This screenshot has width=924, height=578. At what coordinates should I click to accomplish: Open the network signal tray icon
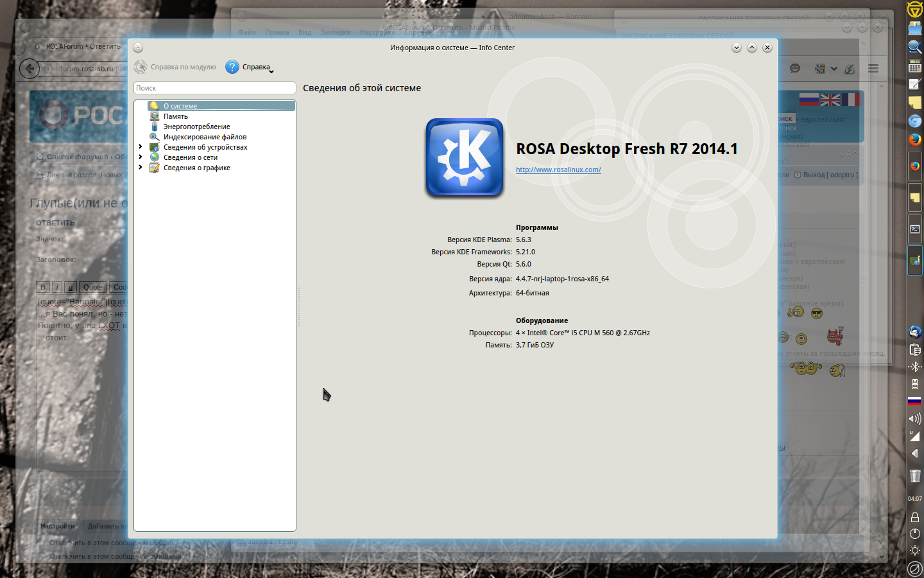[915, 436]
